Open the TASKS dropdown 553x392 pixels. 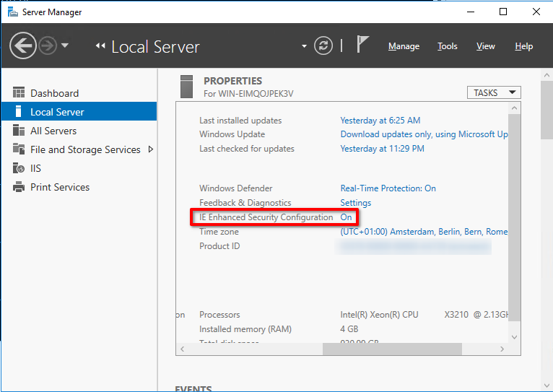[494, 92]
